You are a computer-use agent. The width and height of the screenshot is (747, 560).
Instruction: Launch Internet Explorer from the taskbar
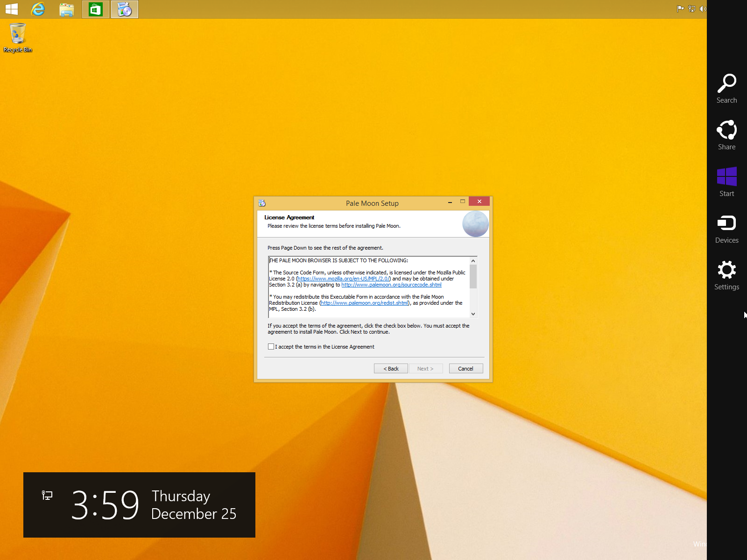tap(38, 9)
